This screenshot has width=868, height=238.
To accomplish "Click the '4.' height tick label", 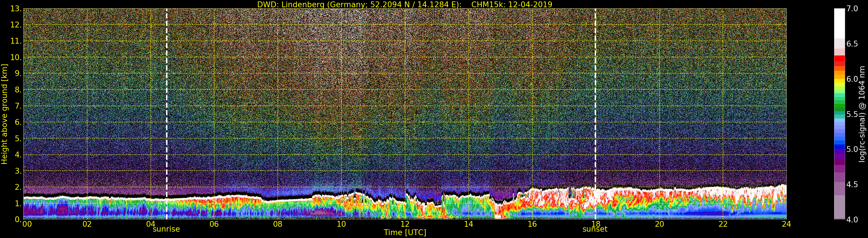I will 18,155.
